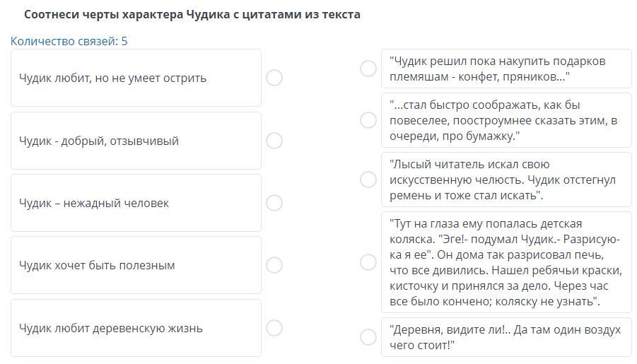This screenshot has height=364, width=637.
Task: Click the "Чудик - добрый, отзывчивый" card
Action: [136, 141]
